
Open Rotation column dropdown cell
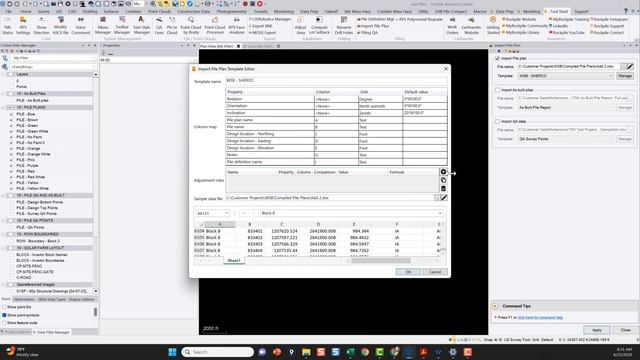coord(336,99)
